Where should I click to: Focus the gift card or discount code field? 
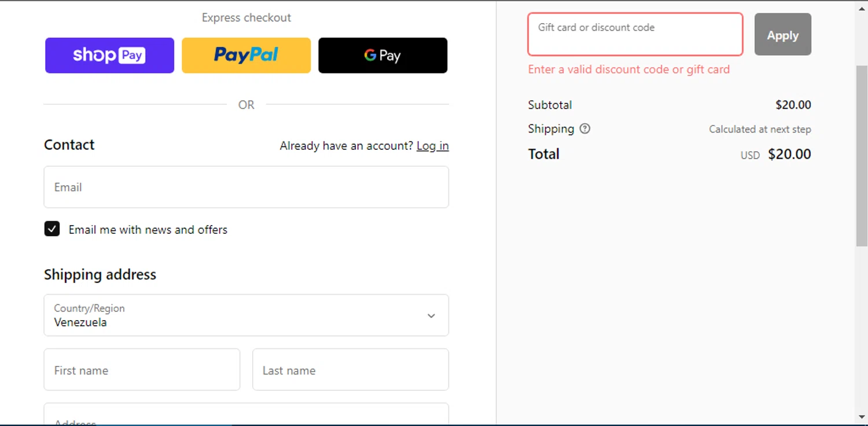coord(635,35)
